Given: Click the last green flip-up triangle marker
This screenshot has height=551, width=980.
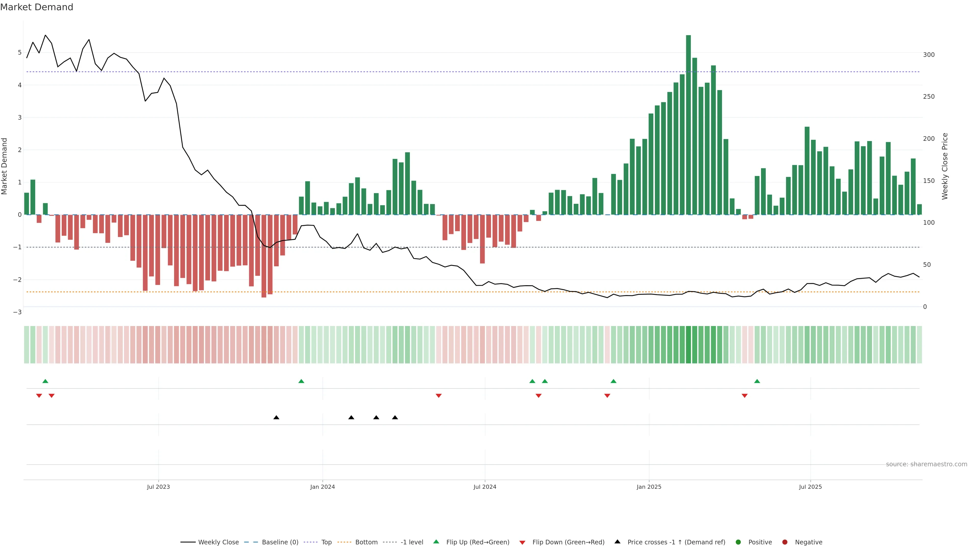Looking at the screenshot, I should tap(757, 381).
